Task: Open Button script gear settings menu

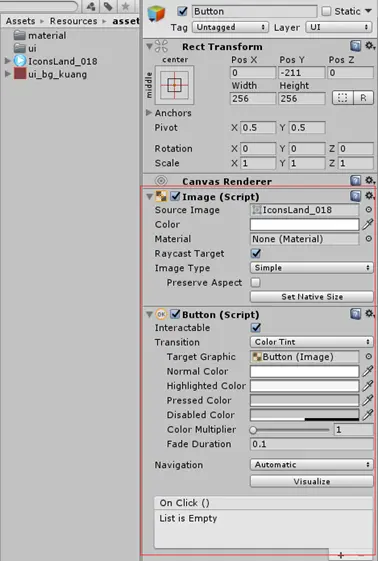Action: pyautogui.click(x=369, y=313)
